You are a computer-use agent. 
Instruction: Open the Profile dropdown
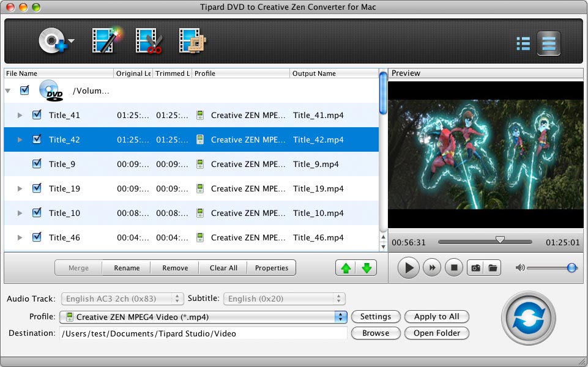(203, 317)
